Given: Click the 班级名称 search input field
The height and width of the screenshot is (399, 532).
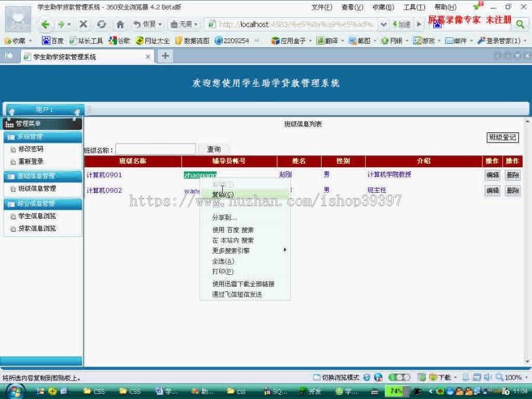Looking at the screenshot, I should pos(155,150).
